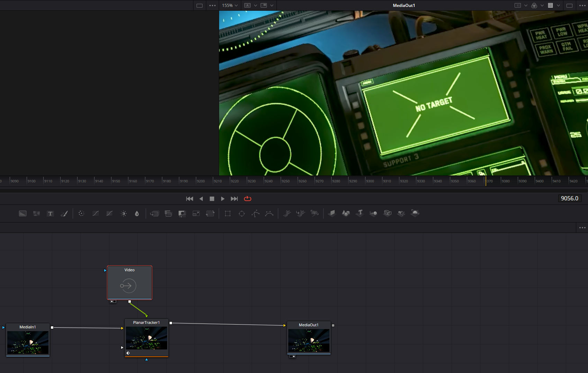Add a Background node from toolbar

coord(22,213)
